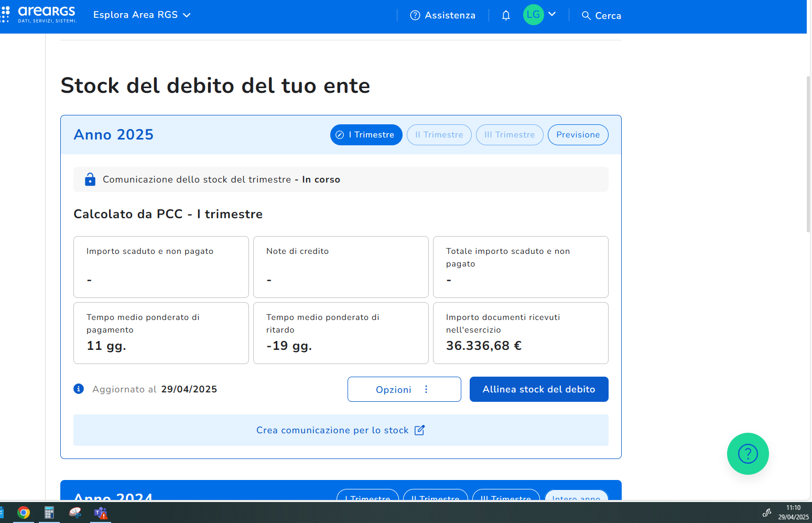Viewport: 812px width, 523px height.
Task: Open Microsoft Teams from the taskbar
Action: tap(100, 513)
